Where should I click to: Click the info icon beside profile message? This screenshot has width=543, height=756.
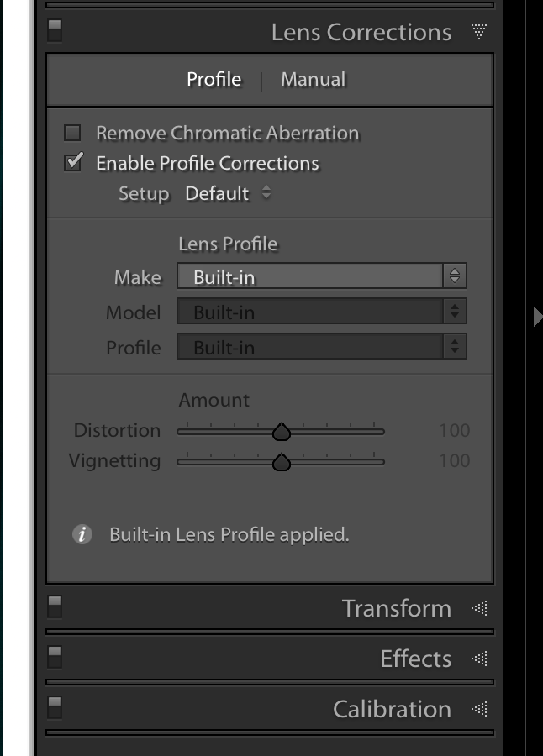(x=82, y=534)
